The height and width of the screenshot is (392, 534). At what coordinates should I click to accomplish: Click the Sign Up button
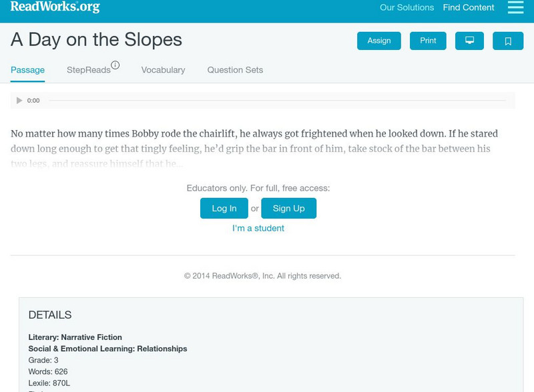click(290, 207)
